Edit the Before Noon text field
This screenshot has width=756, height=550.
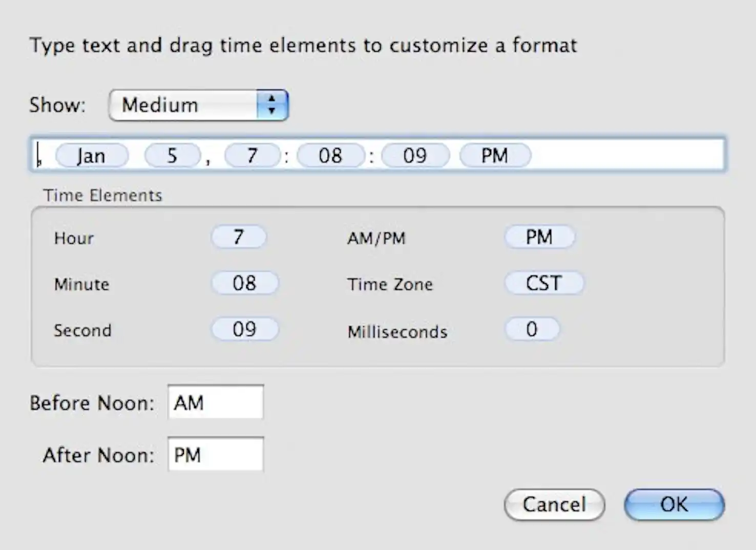(215, 403)
